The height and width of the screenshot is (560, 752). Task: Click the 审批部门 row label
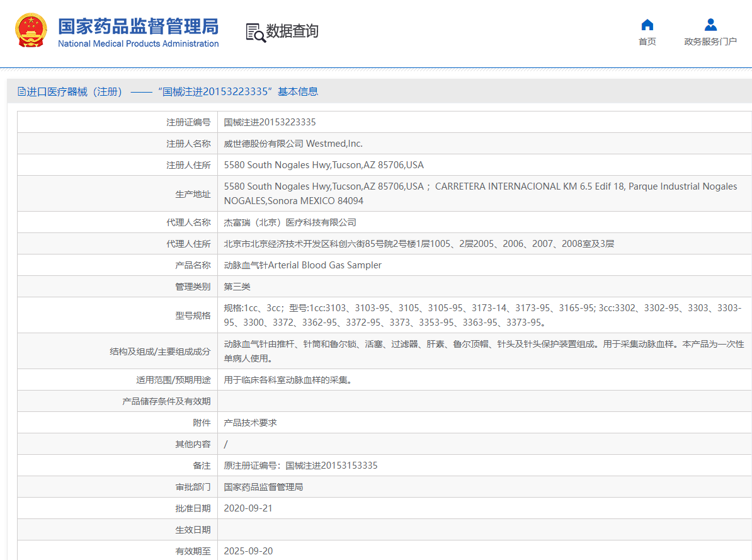click(193, 487)
